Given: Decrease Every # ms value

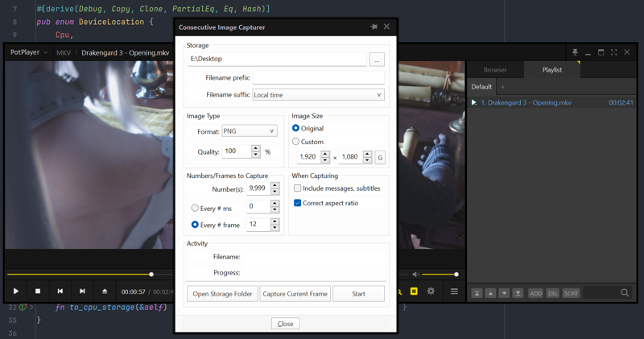Looking at the screenshot, I should [275, 209].
